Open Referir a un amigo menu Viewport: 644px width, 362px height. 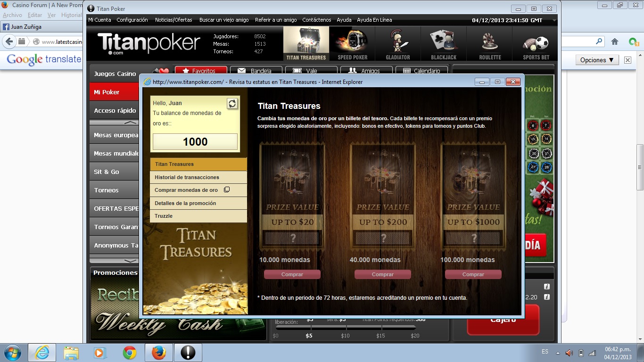(276, 20)
